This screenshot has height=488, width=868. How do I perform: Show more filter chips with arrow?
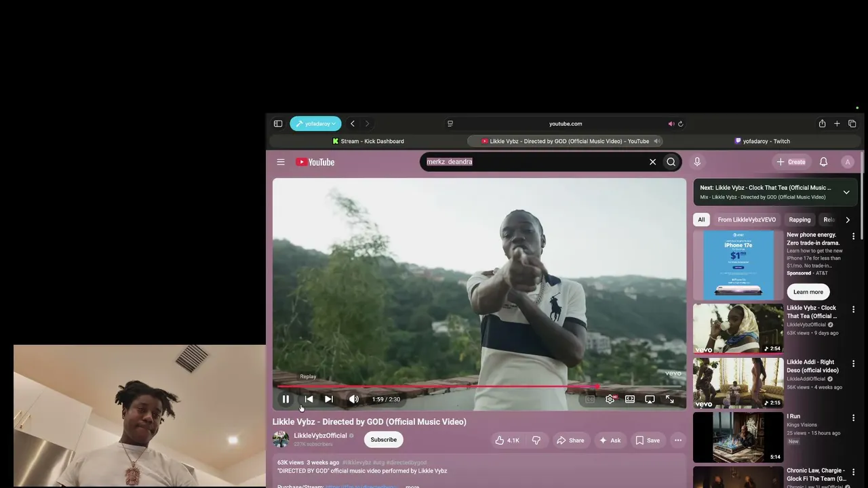click(848, 220)
